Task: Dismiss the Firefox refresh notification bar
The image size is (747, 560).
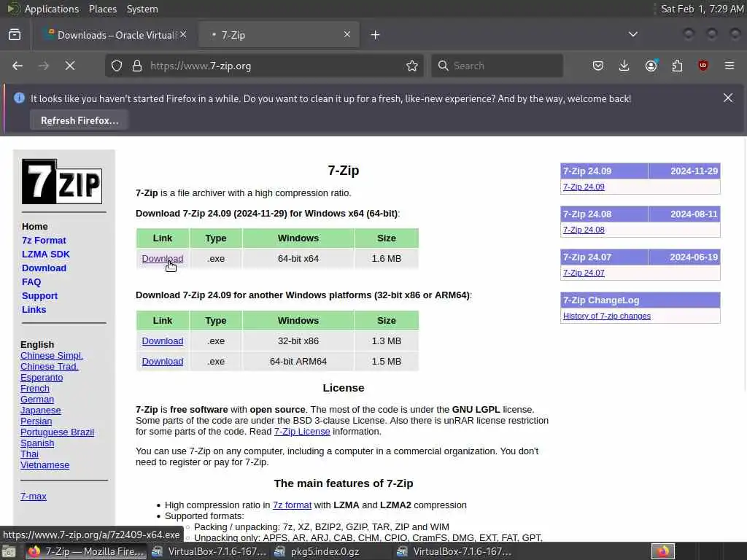Action: click(x=728, y=98)
